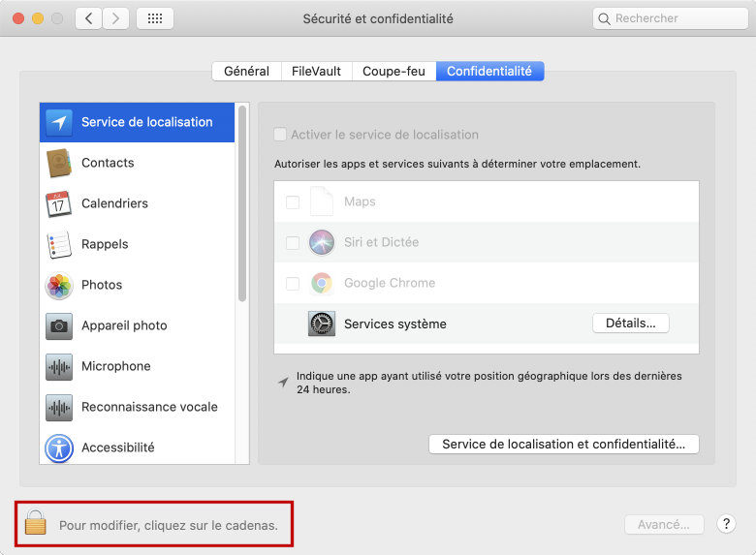Select Contacts in the privacy list
756x555 pixels.
click(137, 163)
